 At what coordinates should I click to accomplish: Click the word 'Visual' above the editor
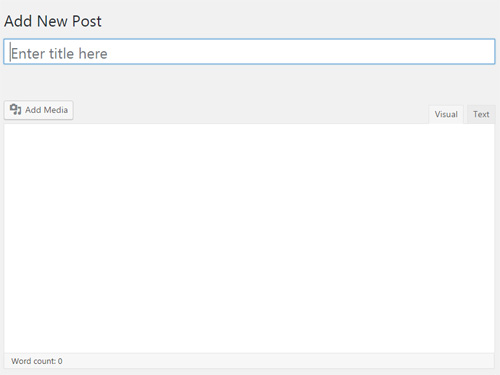446,114
